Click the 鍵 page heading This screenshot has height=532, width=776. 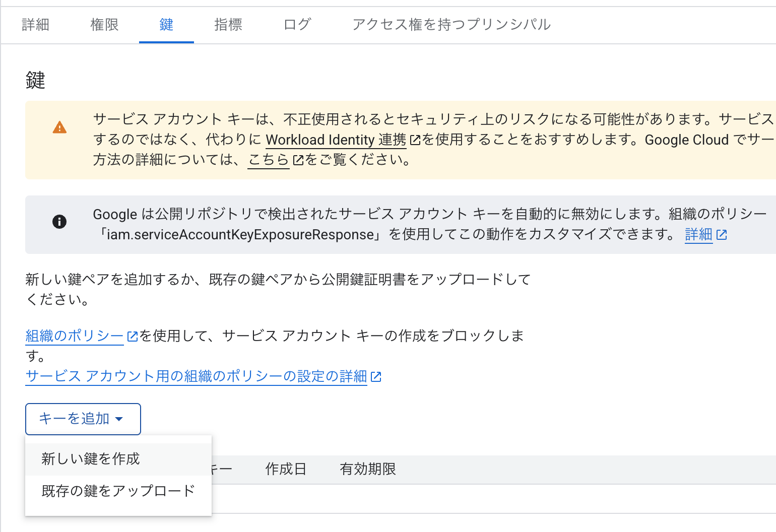[35, 80]
